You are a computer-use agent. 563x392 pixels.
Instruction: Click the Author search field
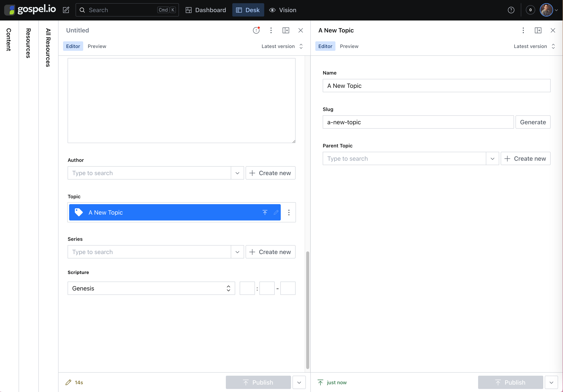149,173
